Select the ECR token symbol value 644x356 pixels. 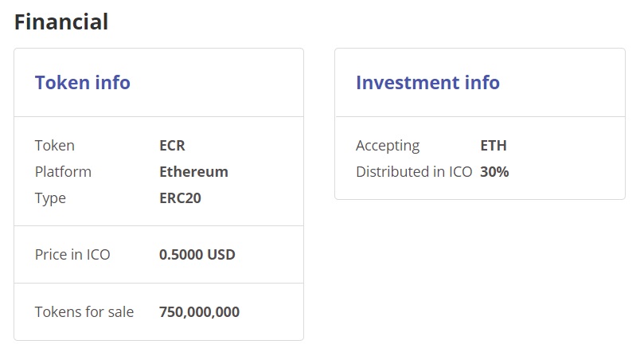pos(172,146)
